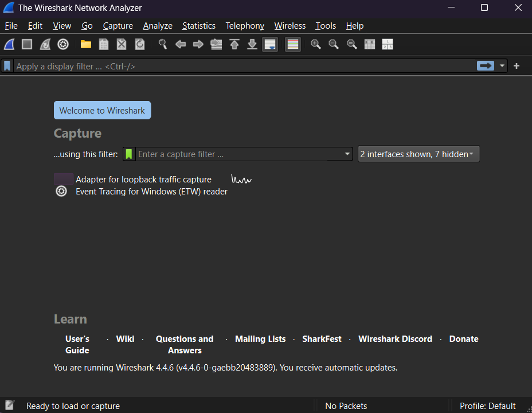Open capture options gear icon in toolbar
The image size is (532, 413).
point(63,44)
